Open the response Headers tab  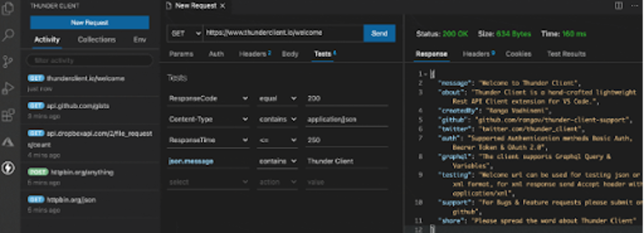click(x=478, y=54)
